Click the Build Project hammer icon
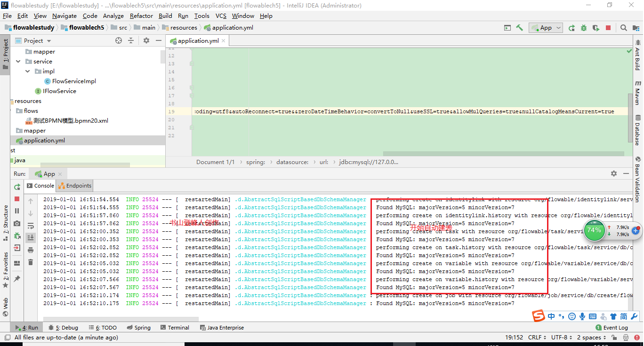This screenshot has width=644, height=346. [x=520, y=28]
